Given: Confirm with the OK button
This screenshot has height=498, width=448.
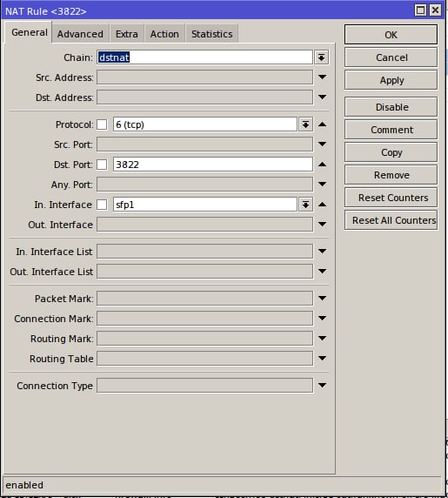Looking at the screenshot, I should (391, 35).
